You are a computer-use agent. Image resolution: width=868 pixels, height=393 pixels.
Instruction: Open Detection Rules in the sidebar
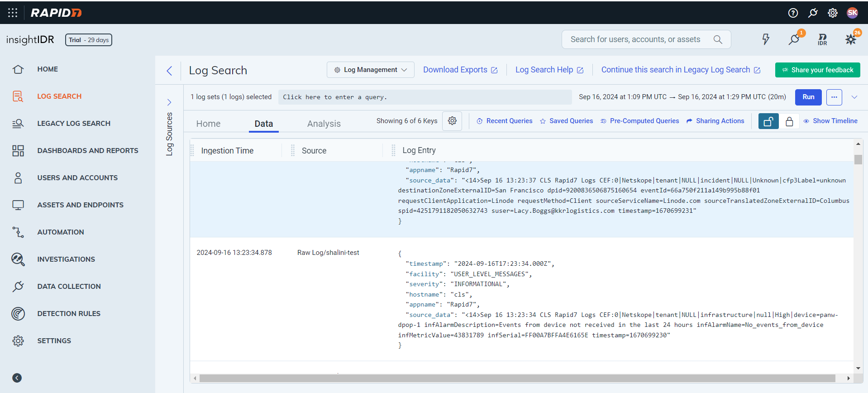click(69, 314)
